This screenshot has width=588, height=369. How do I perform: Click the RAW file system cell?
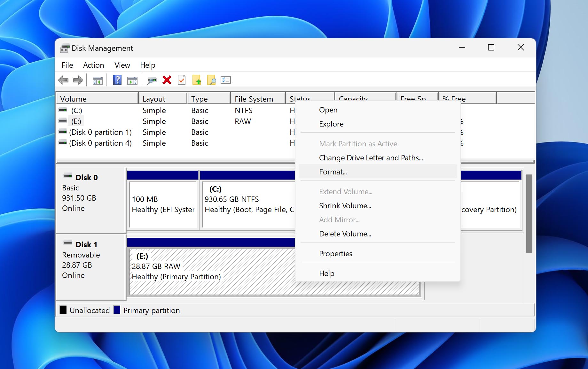[243, 121]
